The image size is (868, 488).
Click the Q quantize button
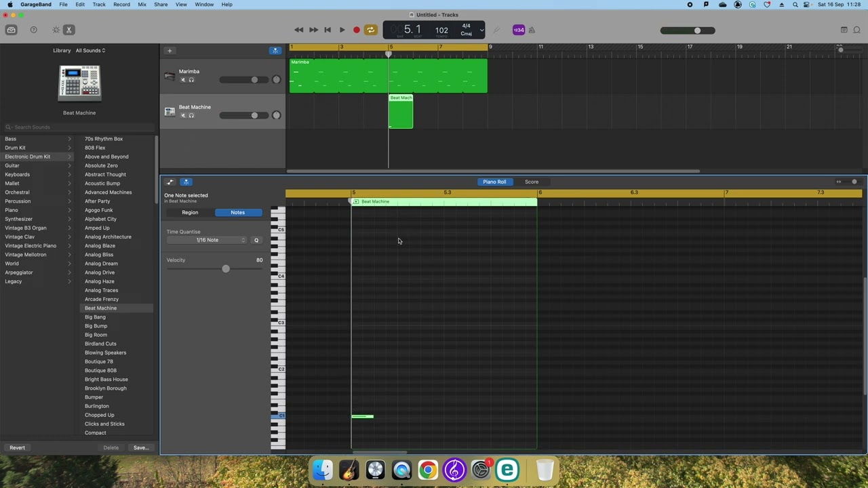pyautogui.click(x=256, y=240)
